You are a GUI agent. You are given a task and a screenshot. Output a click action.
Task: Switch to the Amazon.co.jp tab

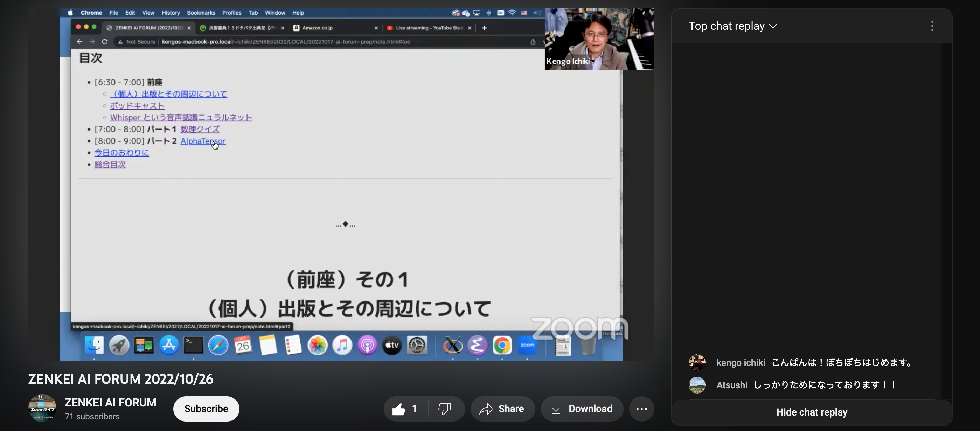335,28
